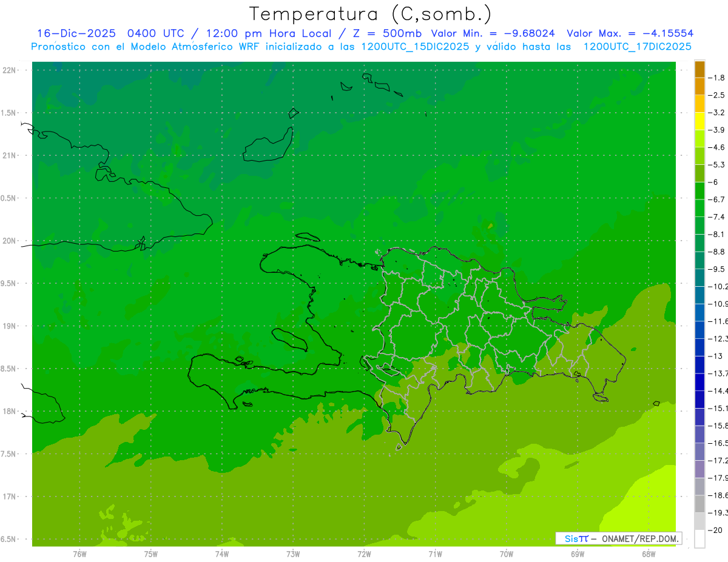728x562 pixels.
Task: Click the white swatch below -20
Action: click(x=699, y=539)
